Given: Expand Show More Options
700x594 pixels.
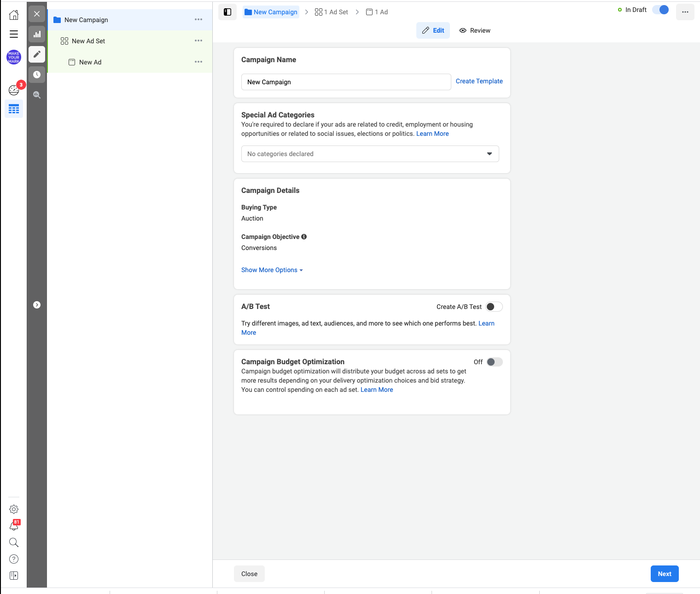Looking at the screenshot, I should (x=272, y=270).
